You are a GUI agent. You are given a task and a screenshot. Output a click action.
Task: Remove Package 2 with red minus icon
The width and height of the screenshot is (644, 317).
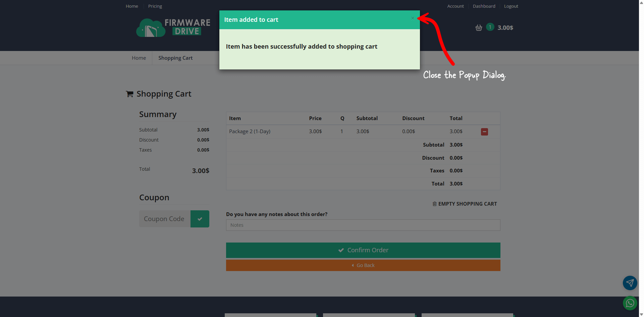pyautogui.click(x=484, y=132)
